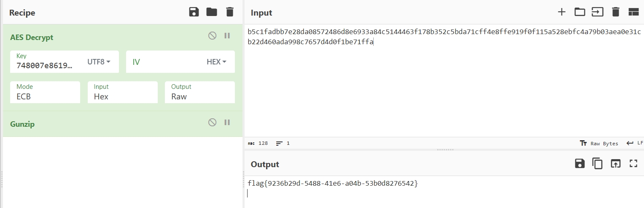
Task: Open folder as input
Action: (x=580, y=12)
